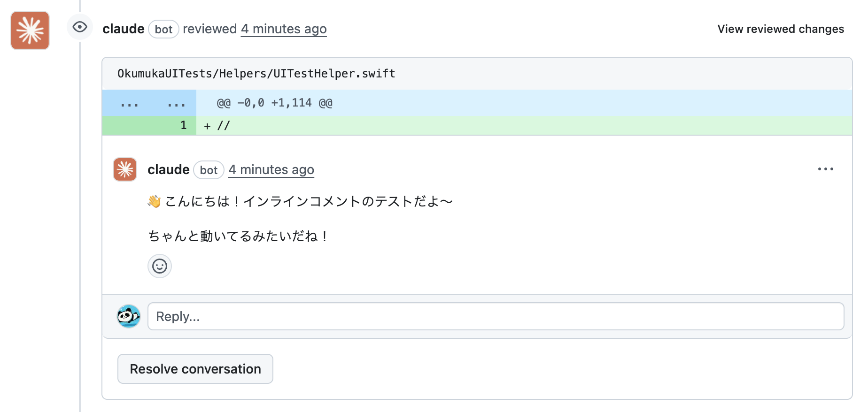Open the review's '4 minutes ago' timestamp
The height and width of the screenshot is (412, 868).
pos(284,29)
